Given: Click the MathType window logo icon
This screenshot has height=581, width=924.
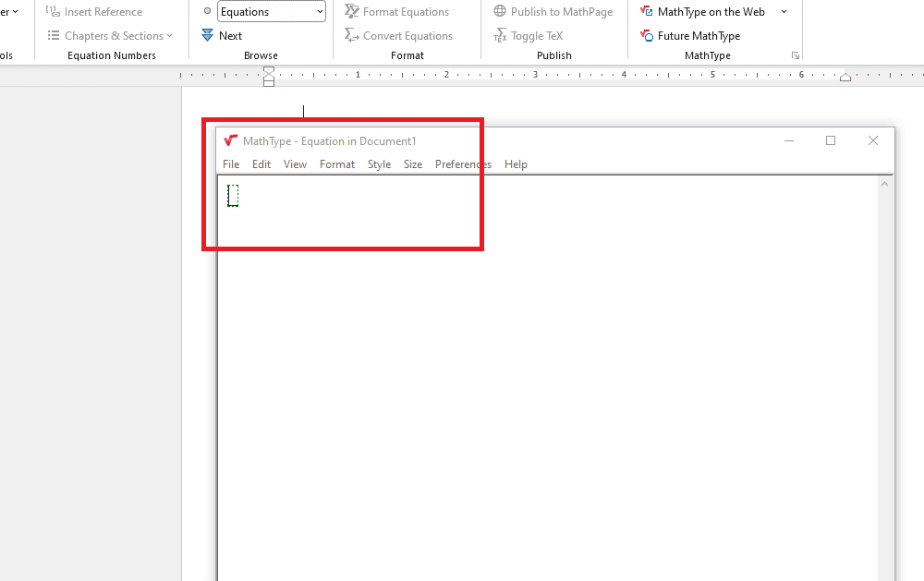Looking at the screenshot, I should (230, 140).
